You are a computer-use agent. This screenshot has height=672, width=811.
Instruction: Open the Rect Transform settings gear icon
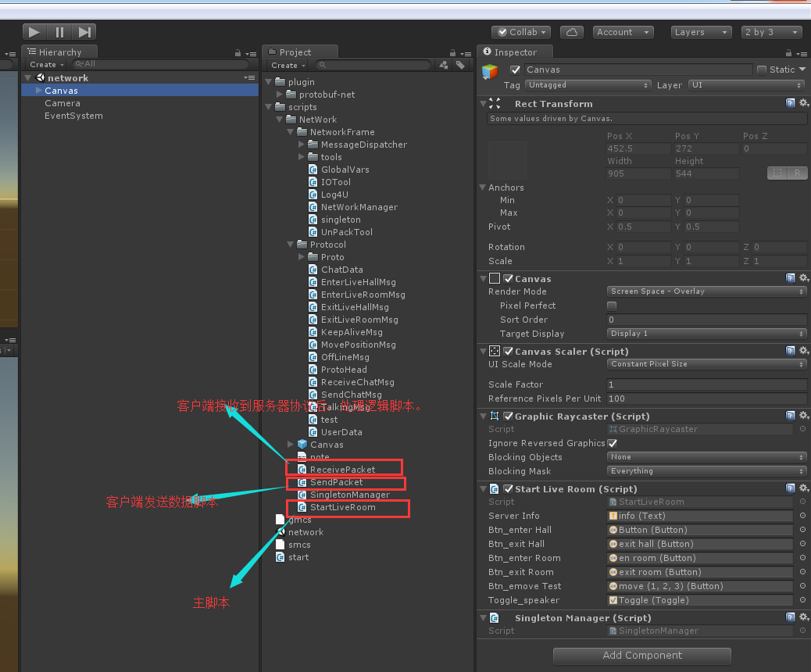pyautogui.click(x=804, y=102)
